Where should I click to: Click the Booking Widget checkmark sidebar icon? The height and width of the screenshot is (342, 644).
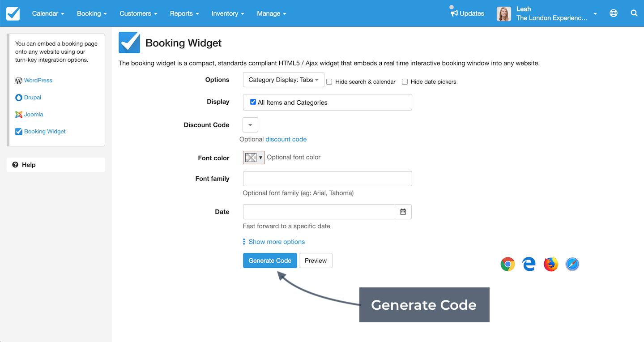tap(19, 132)
